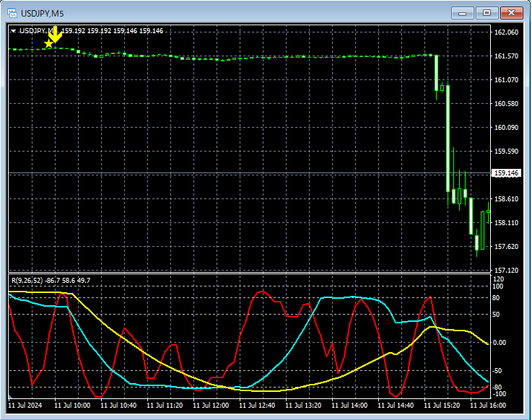532x420 pixels.
Task: Close the USDJPY,M5 chart window
Action: coord(511,13)
